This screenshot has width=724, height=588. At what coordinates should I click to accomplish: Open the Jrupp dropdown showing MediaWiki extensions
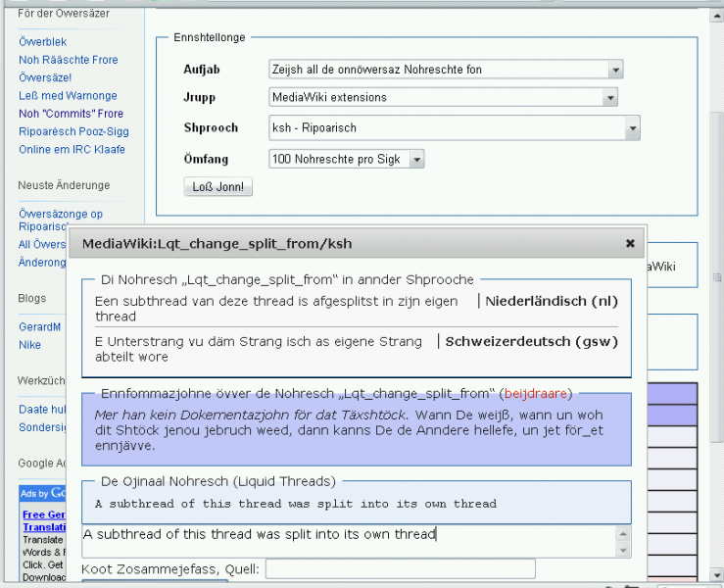click(443, 97)
